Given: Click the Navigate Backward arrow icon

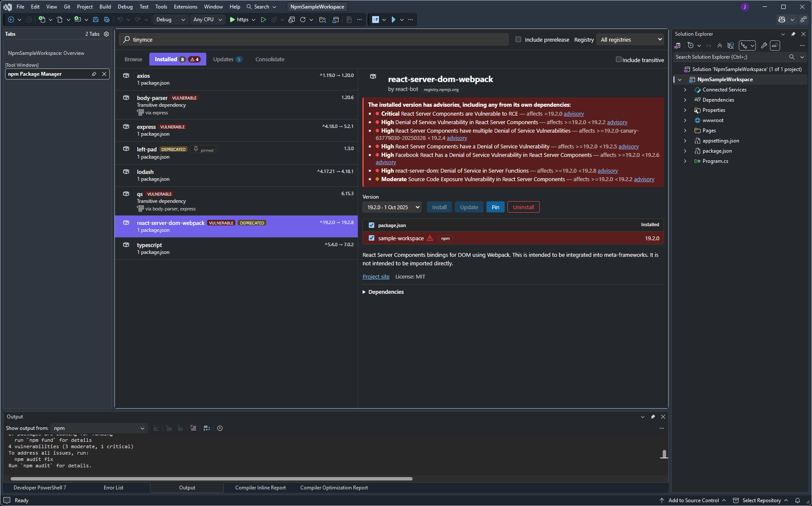Looking at the screenshot, I should coord(11,20).
